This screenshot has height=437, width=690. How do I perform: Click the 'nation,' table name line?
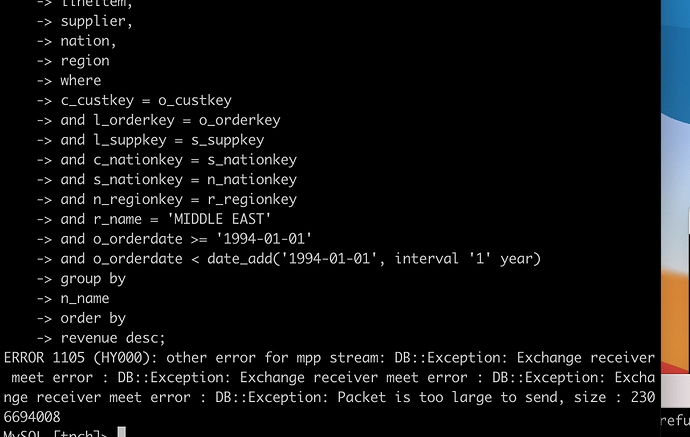pos(88,41)
